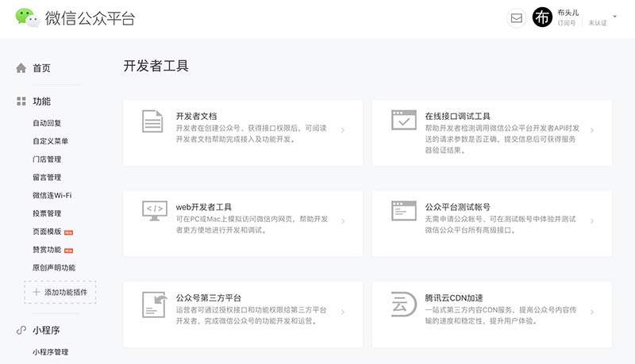
Task: Go to 首页 in the sidebar
Action: (x=42, y=68)
